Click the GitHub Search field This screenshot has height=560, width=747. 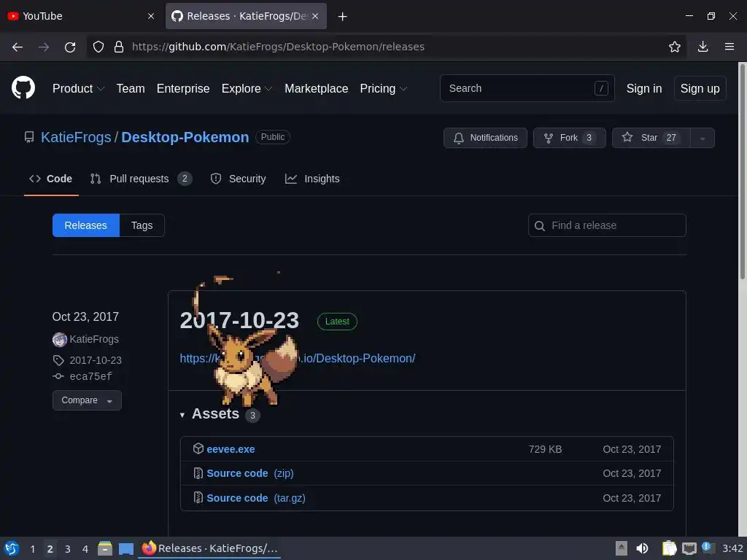(527, 88)
